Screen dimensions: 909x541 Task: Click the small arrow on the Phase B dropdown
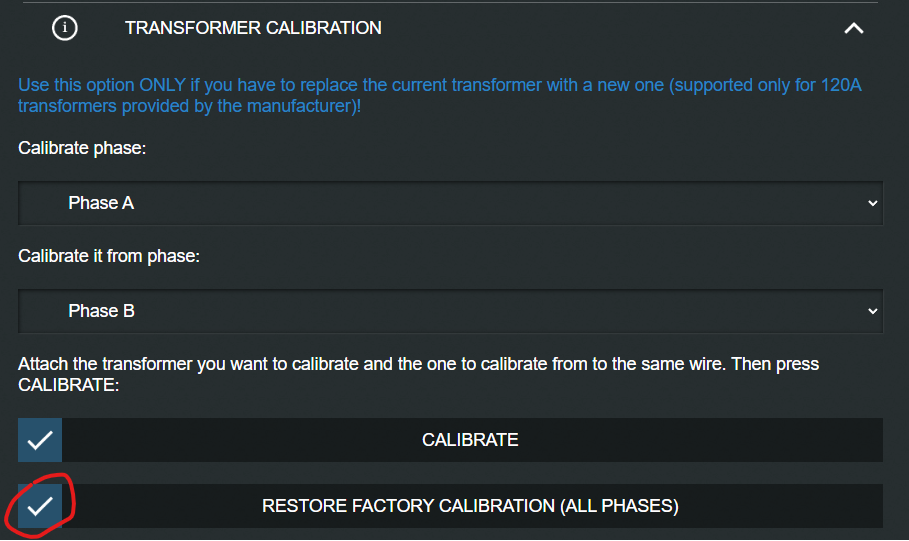[872, 311]
